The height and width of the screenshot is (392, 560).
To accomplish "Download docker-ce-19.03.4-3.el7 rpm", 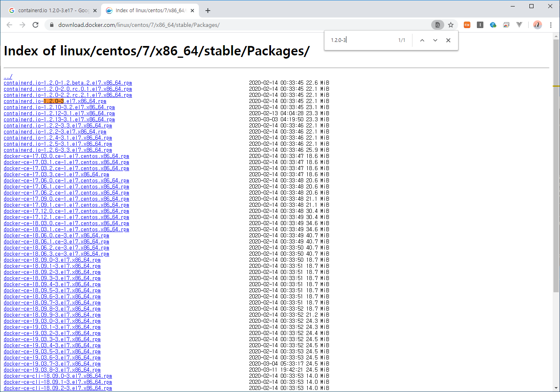I will 52,345.
